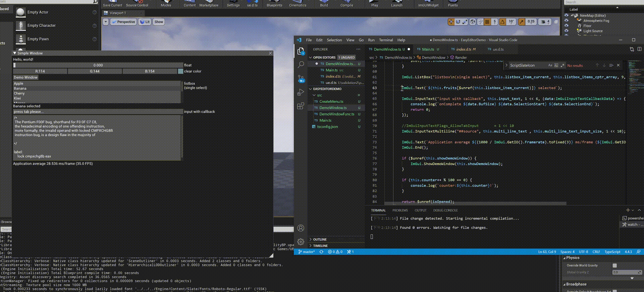This screenshot has width=644, height=292.
Task: Toggle visibility of Floor actor
Action: tap(567, 26)
